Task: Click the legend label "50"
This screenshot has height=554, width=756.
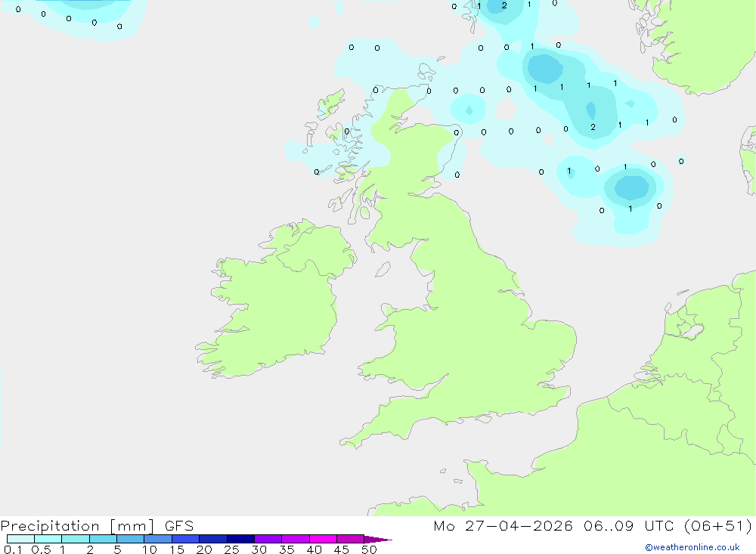Action: (x=369, y=549)
